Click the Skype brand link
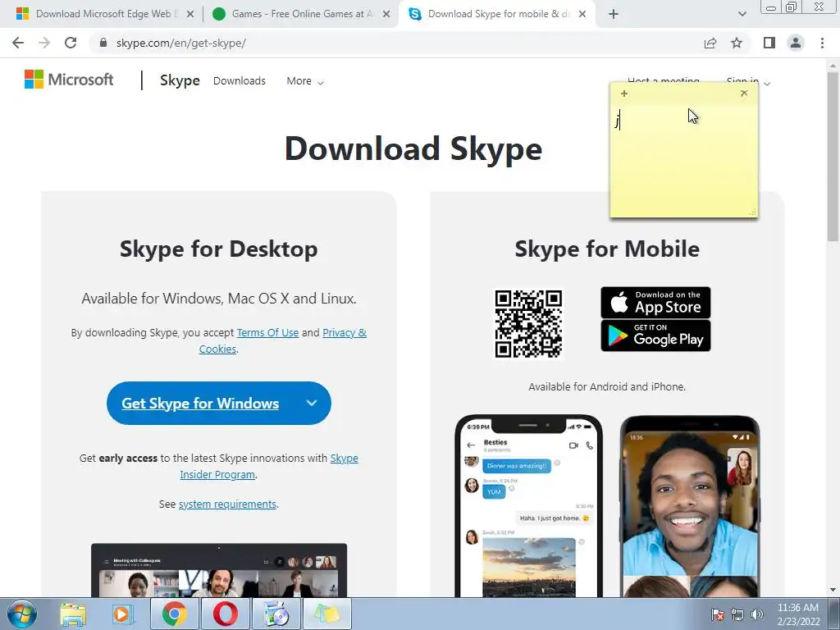The width and height of the screenshot is (840, 630). click(180, 80)
